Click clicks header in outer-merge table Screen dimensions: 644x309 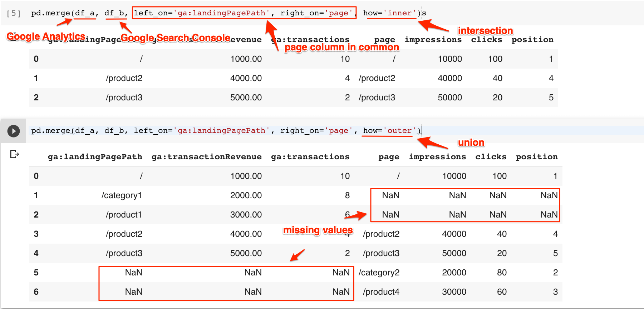pyautogui.click(x=491, y=156)
